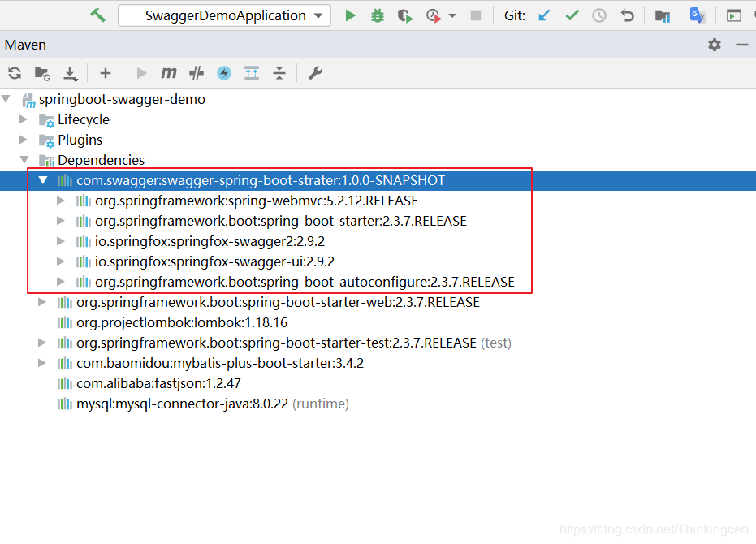Expand the Lifecycle node

click(x=23, y=119)
